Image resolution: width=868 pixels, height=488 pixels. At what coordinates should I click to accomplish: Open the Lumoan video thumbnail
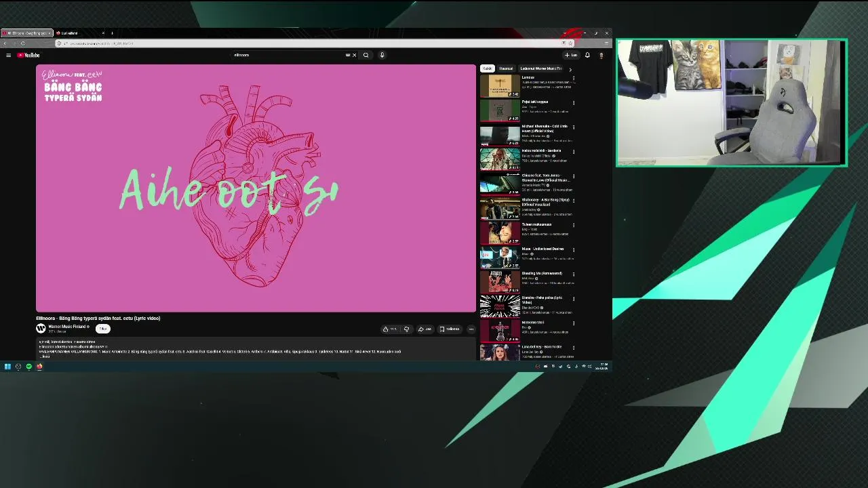[500, 86]
